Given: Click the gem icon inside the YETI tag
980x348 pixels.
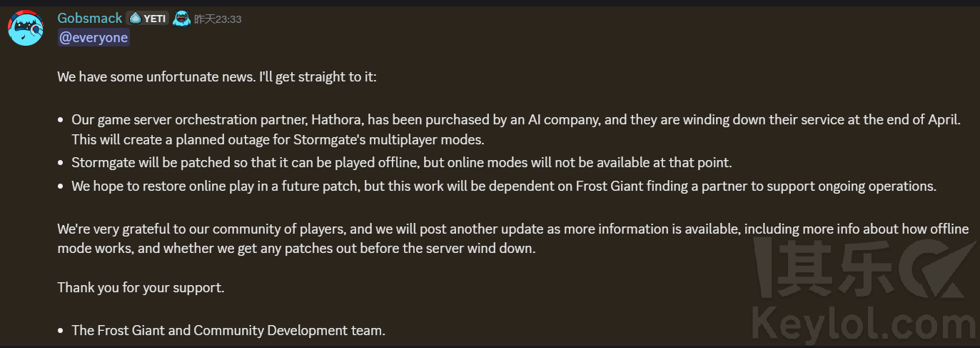Looking at the screenshot, I should 135,19.
